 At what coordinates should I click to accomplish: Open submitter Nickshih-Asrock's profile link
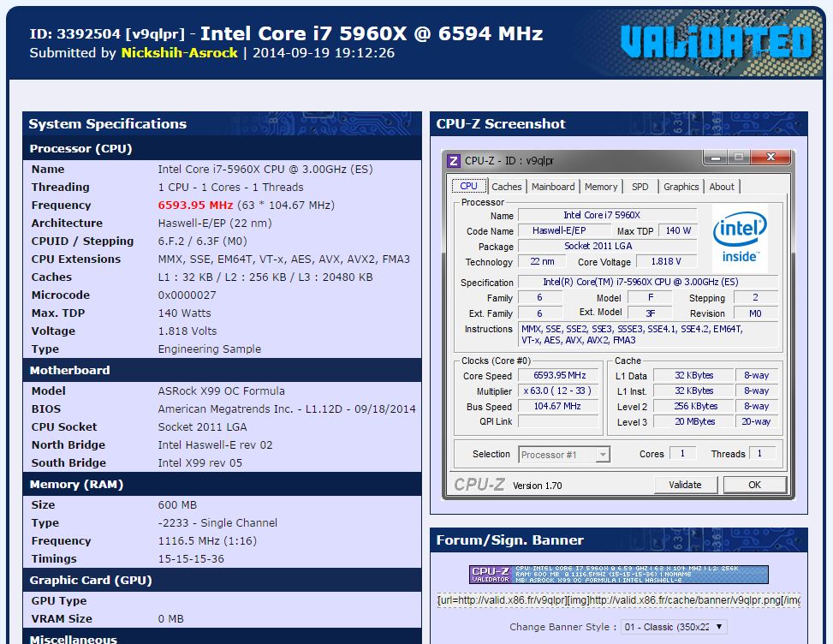coord(179,53)
